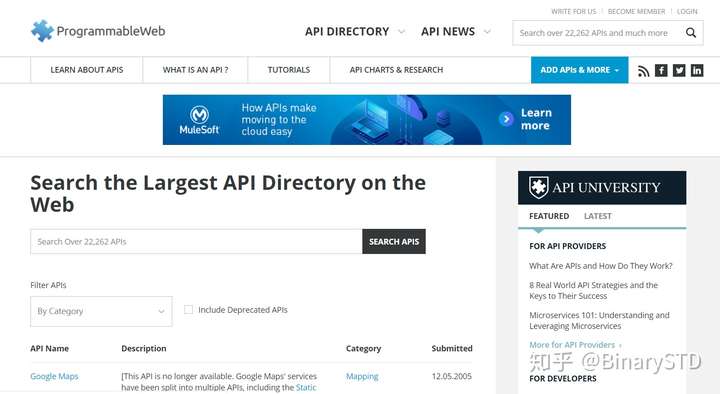
Task: Switch to the FEATURED tab
Action: coord(549,216)
